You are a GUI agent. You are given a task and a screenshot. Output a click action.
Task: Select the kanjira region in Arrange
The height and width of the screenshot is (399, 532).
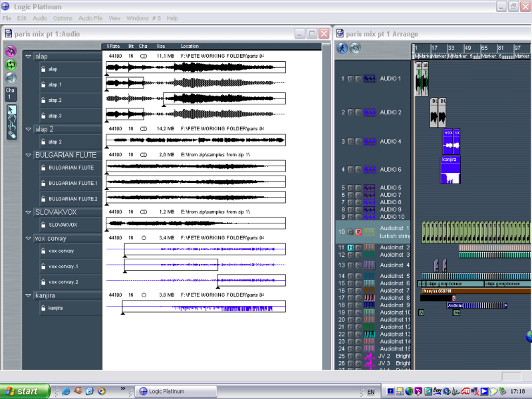click(451, 171)
